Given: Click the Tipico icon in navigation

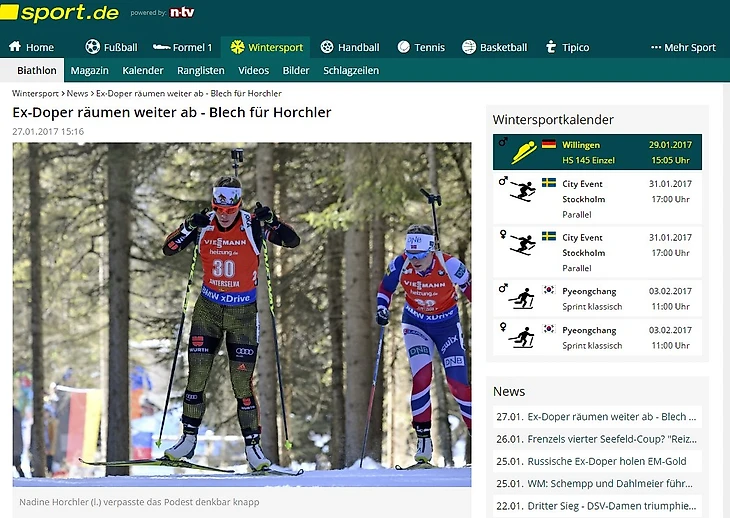Looking at the screenshot, I should coord(551,47).
